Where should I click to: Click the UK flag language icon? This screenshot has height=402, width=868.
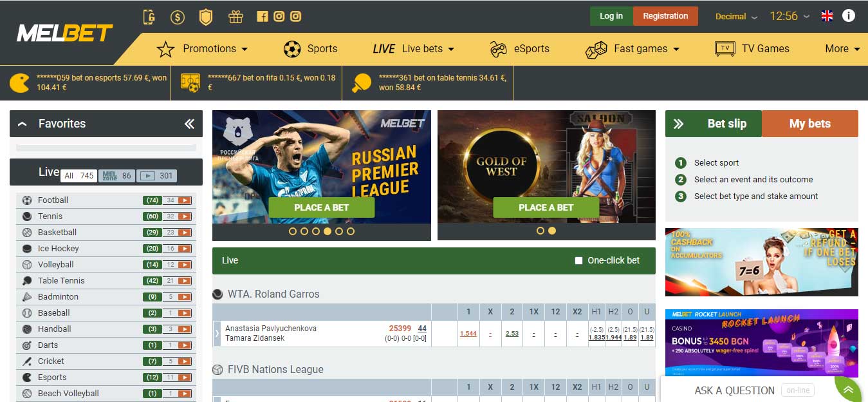[x=827, y=16]
